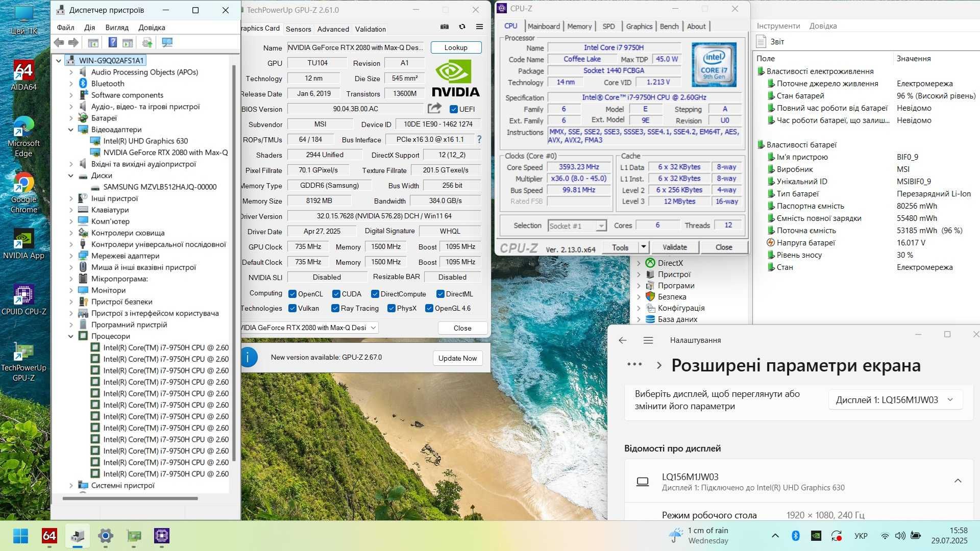This screenshot has width=980, height=551.
Task: Select Intel(R) UHD Graphics 630 adapter
Action: (145, 141)
